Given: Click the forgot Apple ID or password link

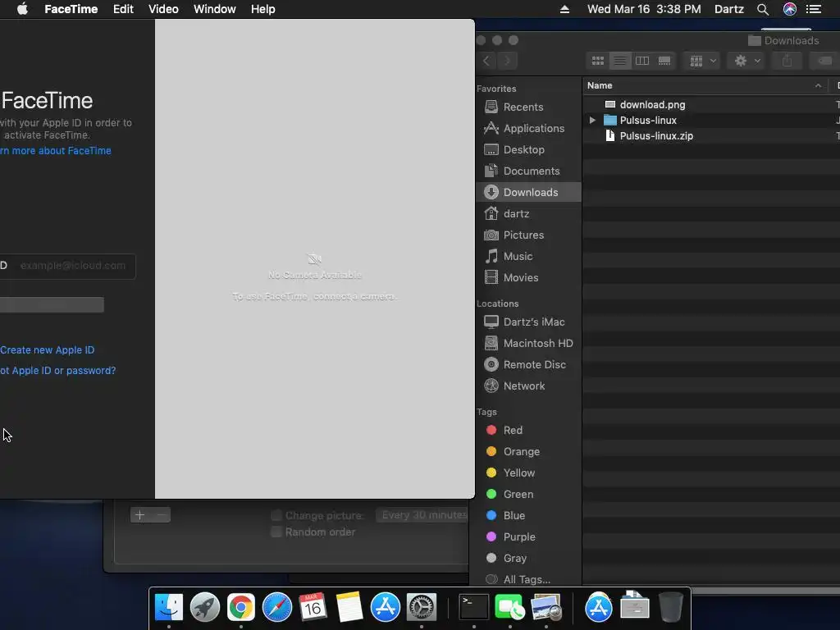Looking at the screenshot, I should click(x=58, y=370).
